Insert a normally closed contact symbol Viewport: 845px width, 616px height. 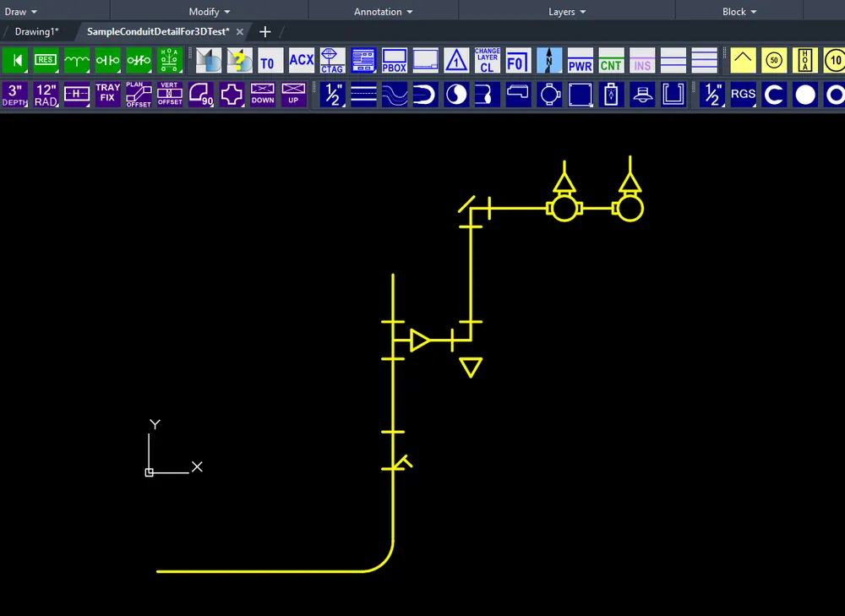139,60
